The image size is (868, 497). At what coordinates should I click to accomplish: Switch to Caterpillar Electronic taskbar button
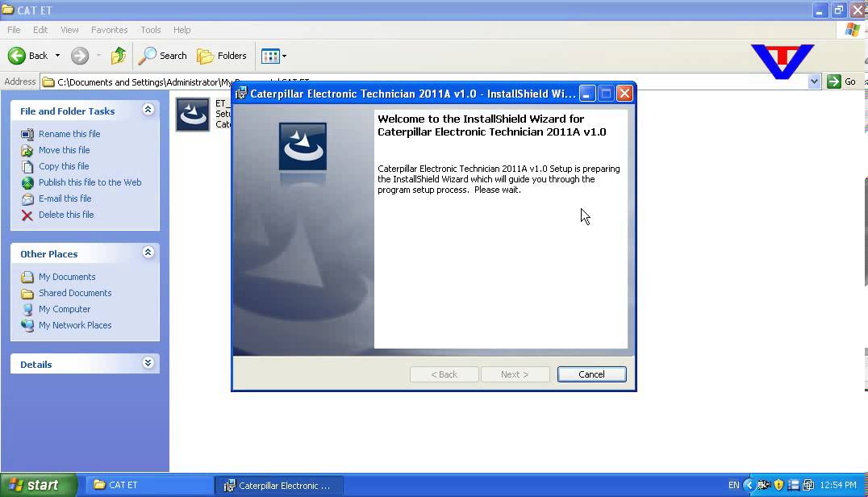tap(279, 486)
